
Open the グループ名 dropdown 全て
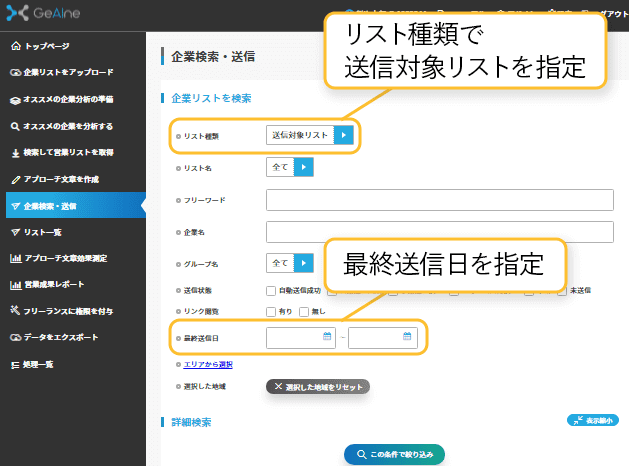coord(290,263)
